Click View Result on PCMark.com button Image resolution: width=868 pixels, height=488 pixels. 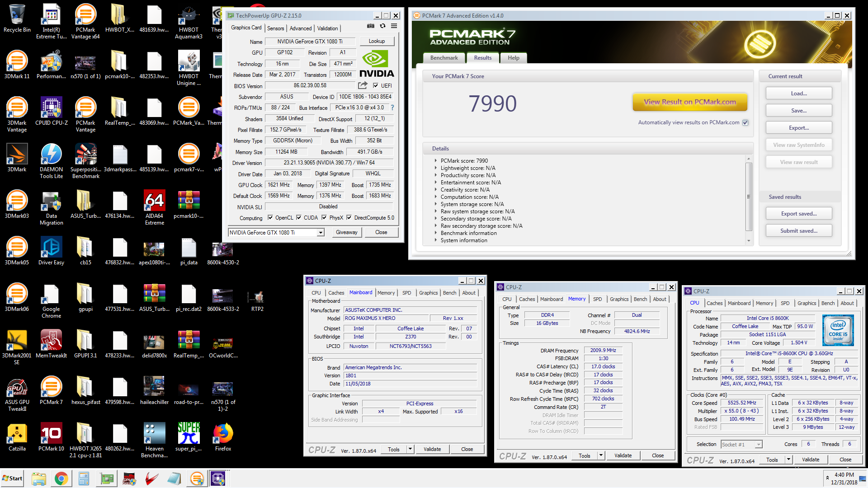(689, 102)
